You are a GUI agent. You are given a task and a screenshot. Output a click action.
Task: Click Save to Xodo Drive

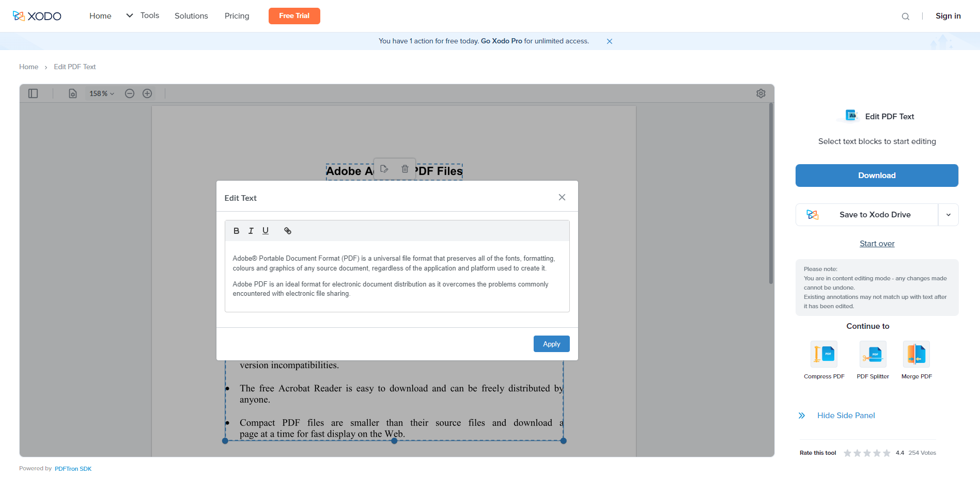pos(867,215)
